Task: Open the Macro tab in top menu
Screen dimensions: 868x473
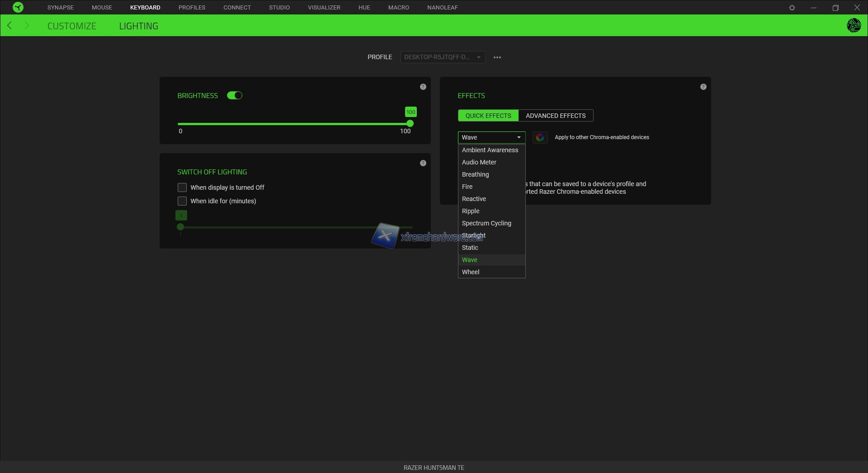Action: (398, 8)
